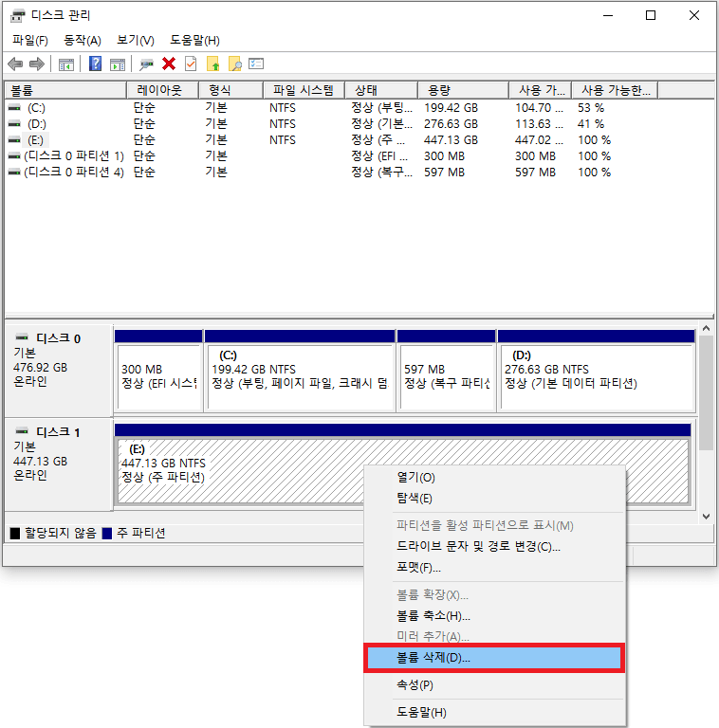Show or hide the console tree icon
The height and width of the screenshot is (728, 719).
66,64
